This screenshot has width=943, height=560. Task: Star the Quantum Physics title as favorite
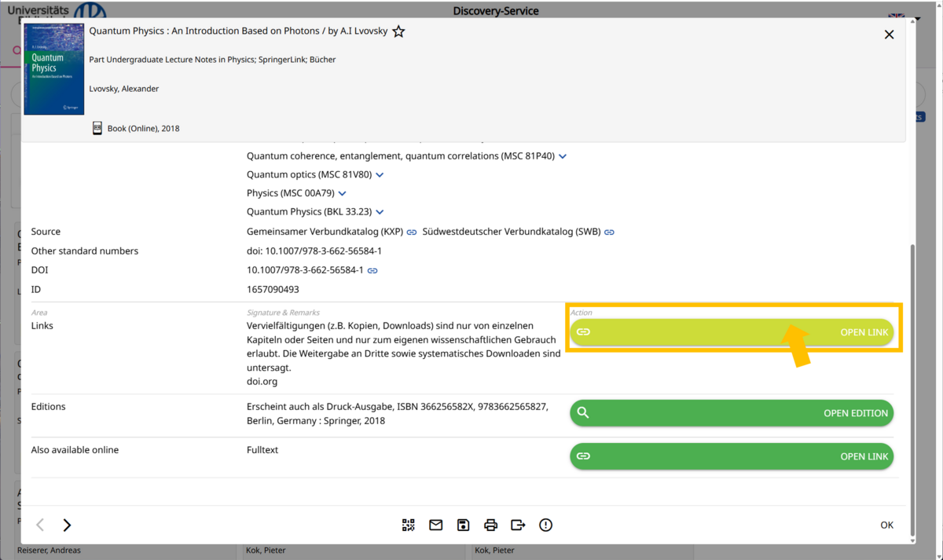coord(398,31)
